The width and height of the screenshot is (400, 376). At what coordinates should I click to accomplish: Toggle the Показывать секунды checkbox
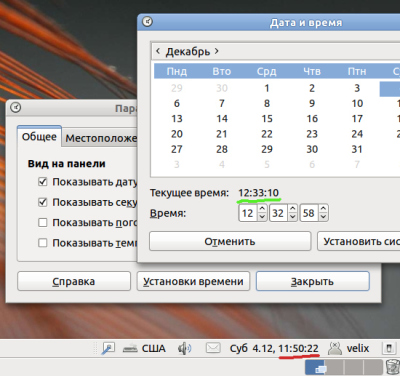click(43, 202)
